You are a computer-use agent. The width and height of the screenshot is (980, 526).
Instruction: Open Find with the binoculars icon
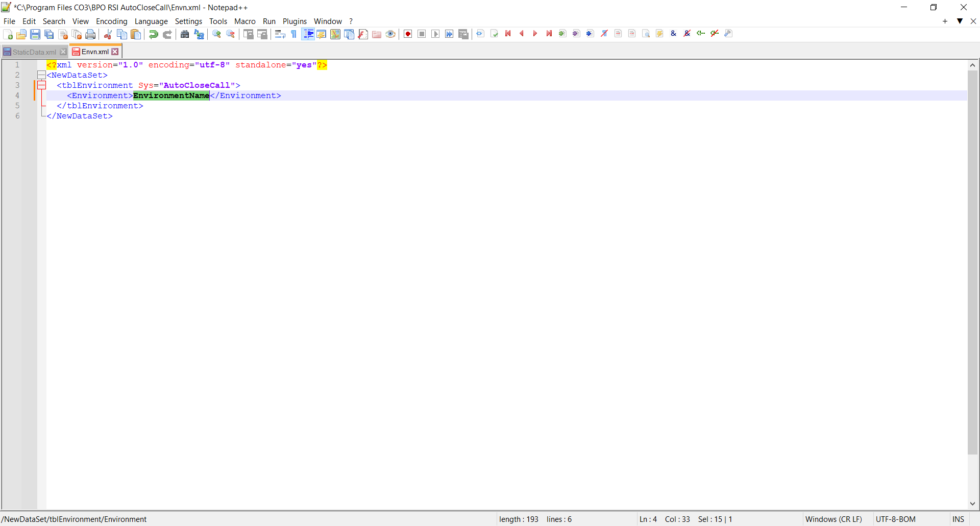click(x=185, y=34)
